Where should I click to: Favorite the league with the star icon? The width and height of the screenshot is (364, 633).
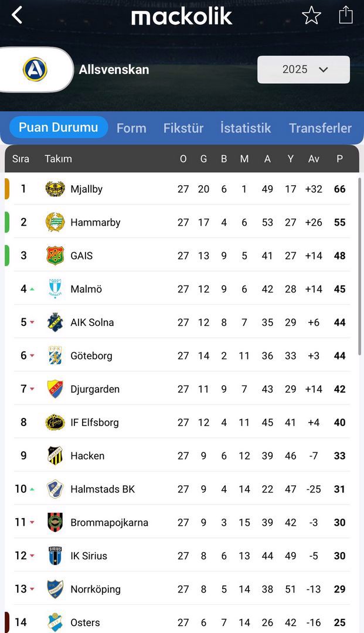tap(311, 15)
